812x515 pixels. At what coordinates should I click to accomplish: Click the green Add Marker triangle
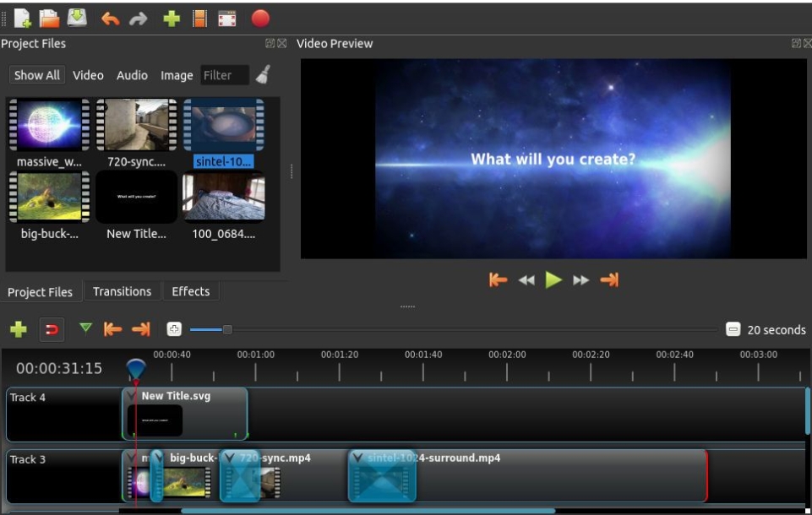[x=85, y=328]
